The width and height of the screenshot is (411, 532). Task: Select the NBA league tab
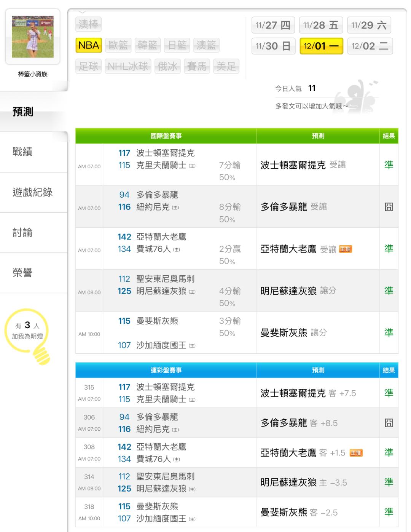(89, 45)
